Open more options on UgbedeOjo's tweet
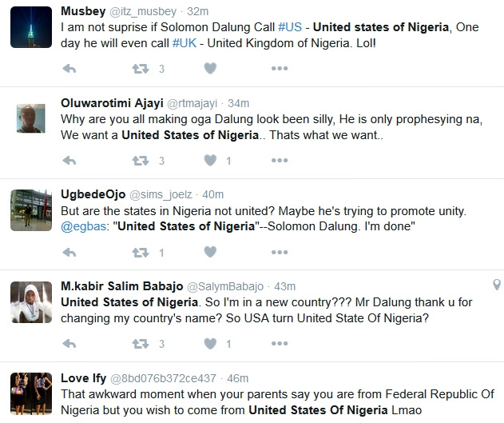The height and width of the screenshot is (423, 504). (280, 252)
